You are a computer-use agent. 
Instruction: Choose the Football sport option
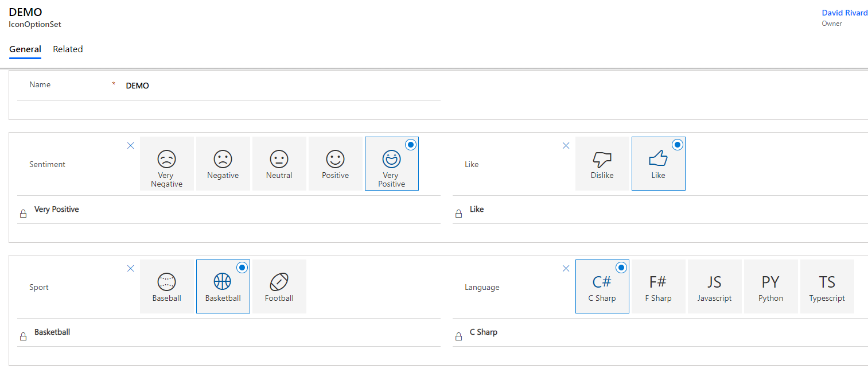(279, 286)
